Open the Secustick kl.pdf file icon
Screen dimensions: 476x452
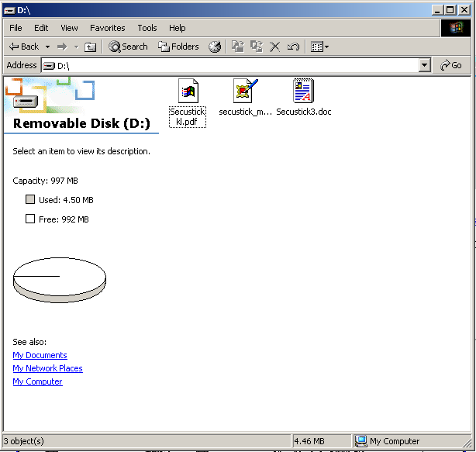188,91
